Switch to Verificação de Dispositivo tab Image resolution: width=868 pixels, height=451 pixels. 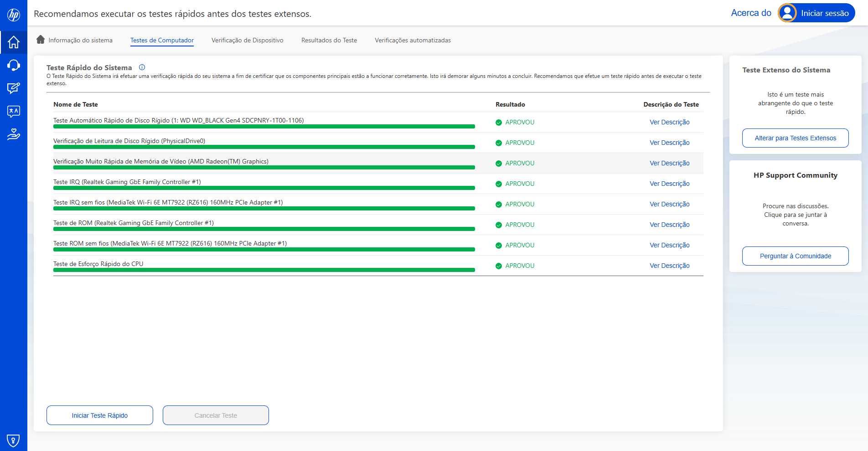tap(247, 40)
